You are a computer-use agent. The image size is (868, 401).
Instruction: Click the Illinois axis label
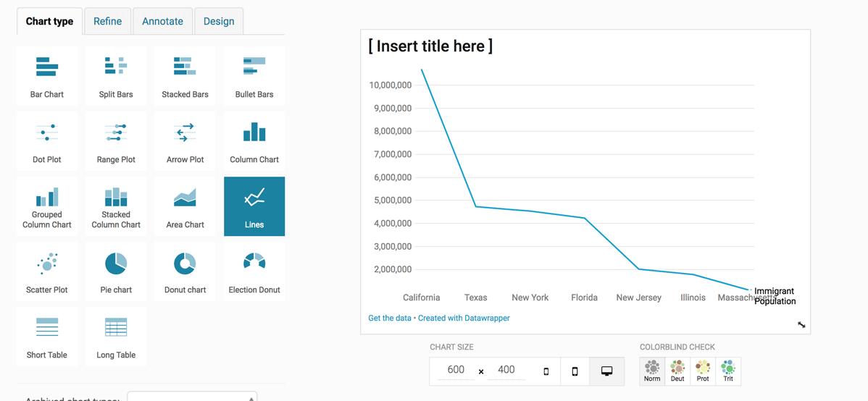(x=693, y=297)
